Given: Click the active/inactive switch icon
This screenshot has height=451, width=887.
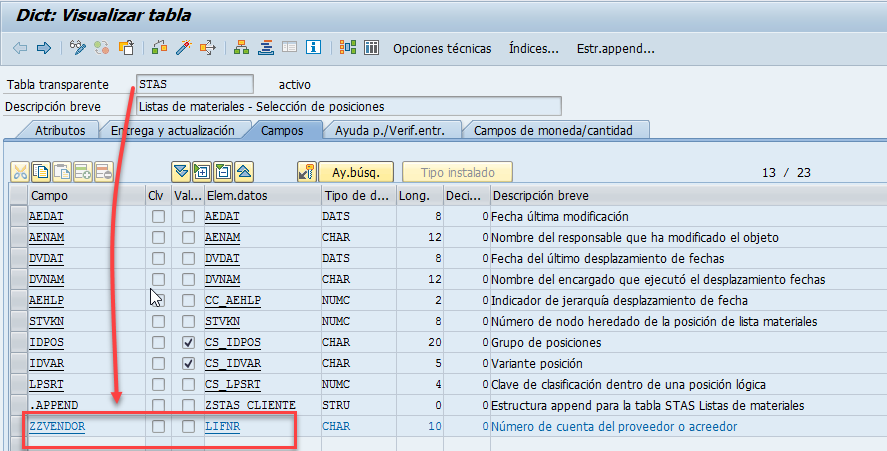Looking at the screenshot, I should tap(102, 48).
